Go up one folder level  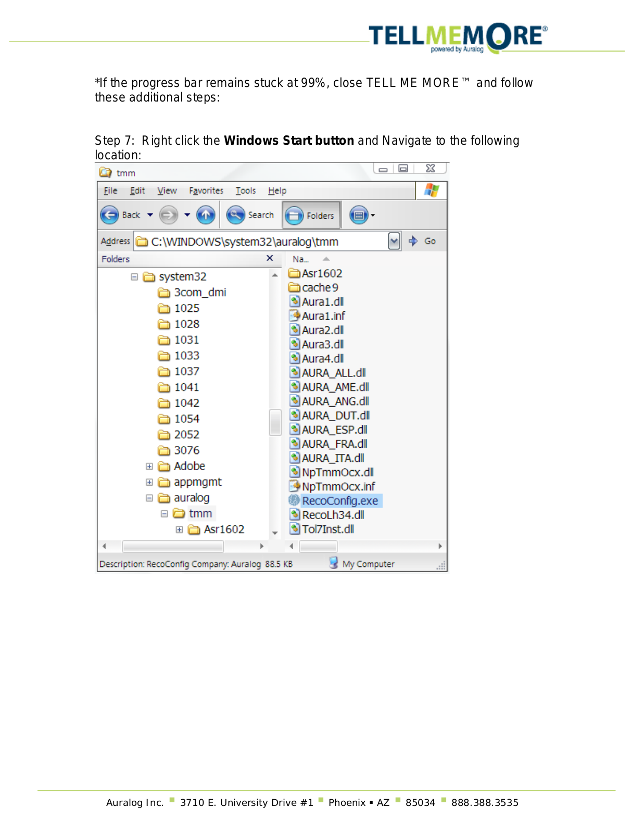click(206, 215)
